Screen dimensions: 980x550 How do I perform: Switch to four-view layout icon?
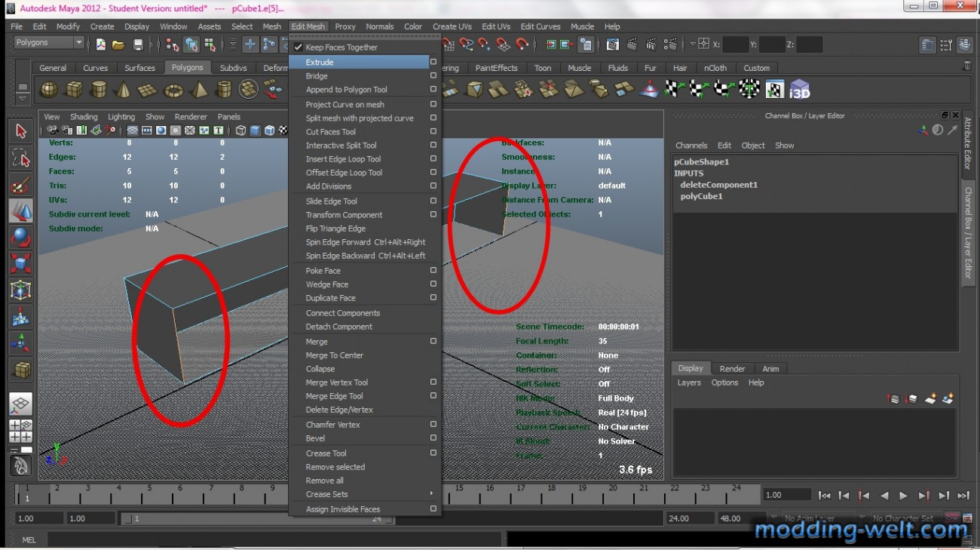coord(21,431)
